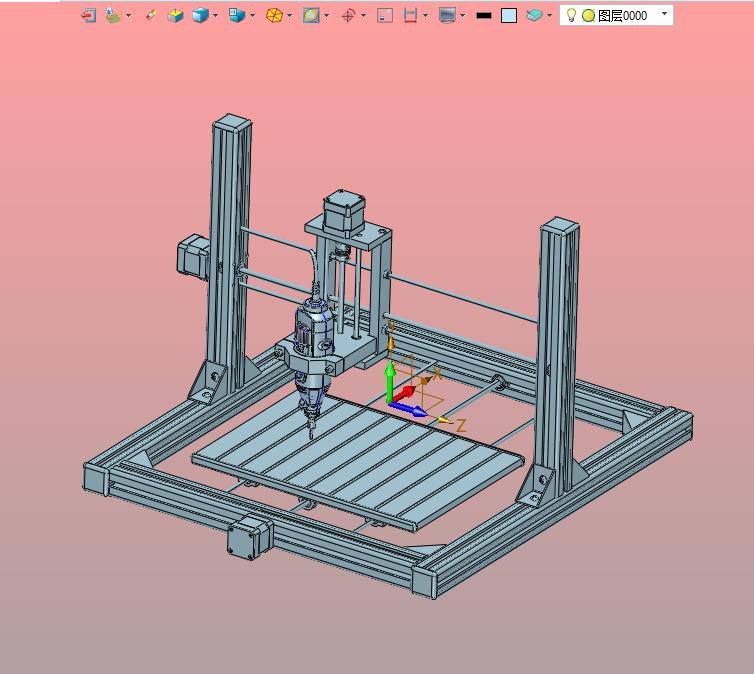Click the teal stacked layers icon
This screenshot has height=674, width=754.
534,16
